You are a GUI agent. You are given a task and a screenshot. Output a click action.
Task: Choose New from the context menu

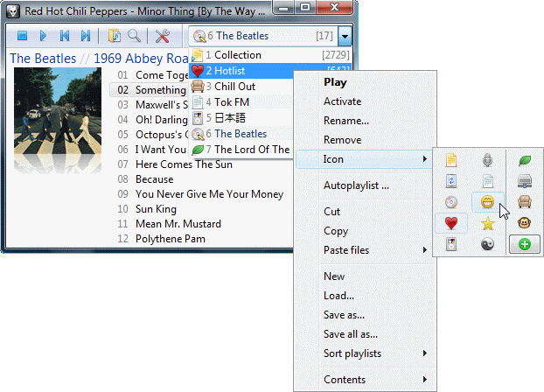(x=365, y=276)
